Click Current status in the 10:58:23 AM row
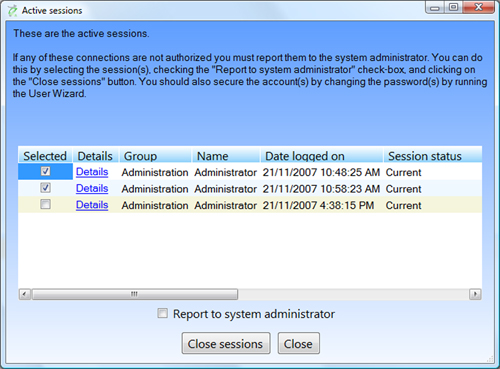This screenshot has height=369, width=500. (x=403, y=189)
